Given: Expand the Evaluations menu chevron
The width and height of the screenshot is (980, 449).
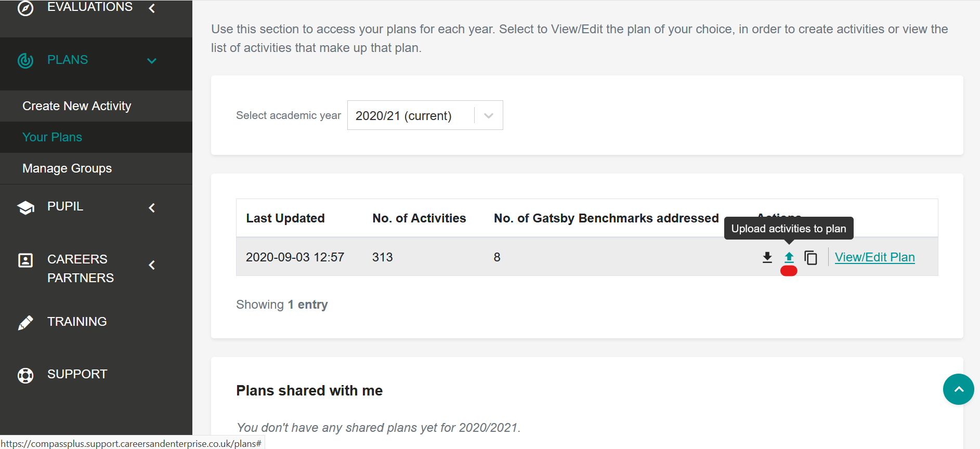Looking at the screenshot, I should (152, 8).
